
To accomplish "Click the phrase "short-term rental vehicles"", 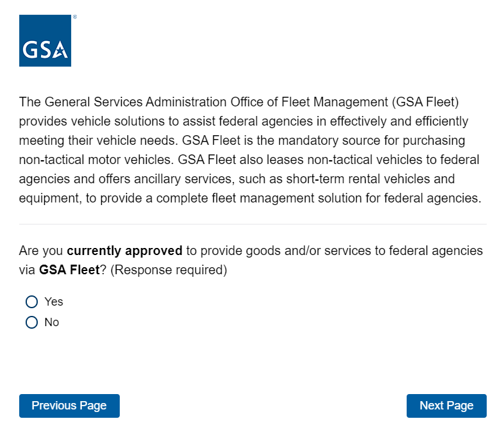I will (x=402, y=179).
